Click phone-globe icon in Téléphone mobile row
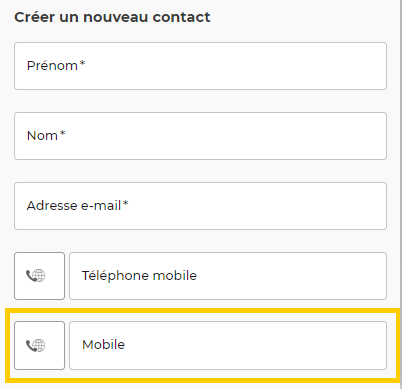Image resolution: width=402 pixels, height=389 pixels. click(35, 276)
